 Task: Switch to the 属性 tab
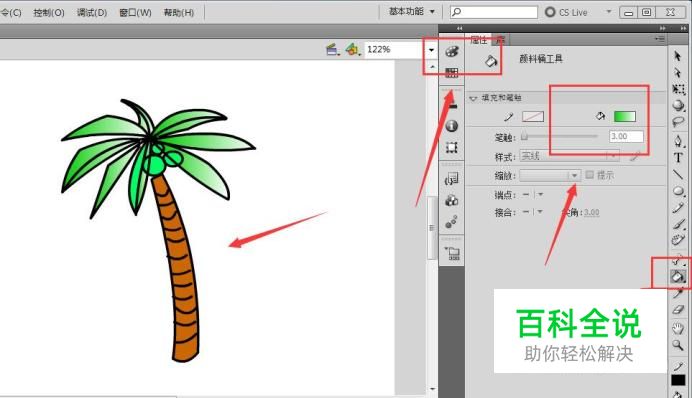[478, 40]
